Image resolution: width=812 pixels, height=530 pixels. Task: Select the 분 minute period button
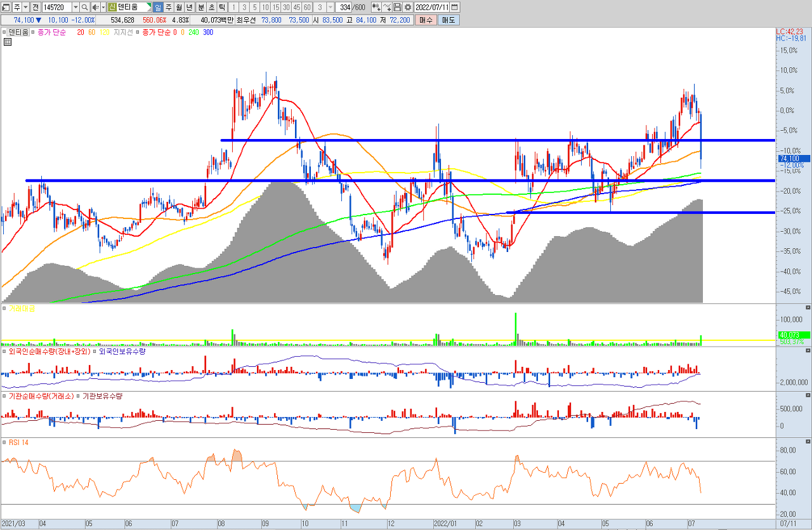click(x=201, y=7)
